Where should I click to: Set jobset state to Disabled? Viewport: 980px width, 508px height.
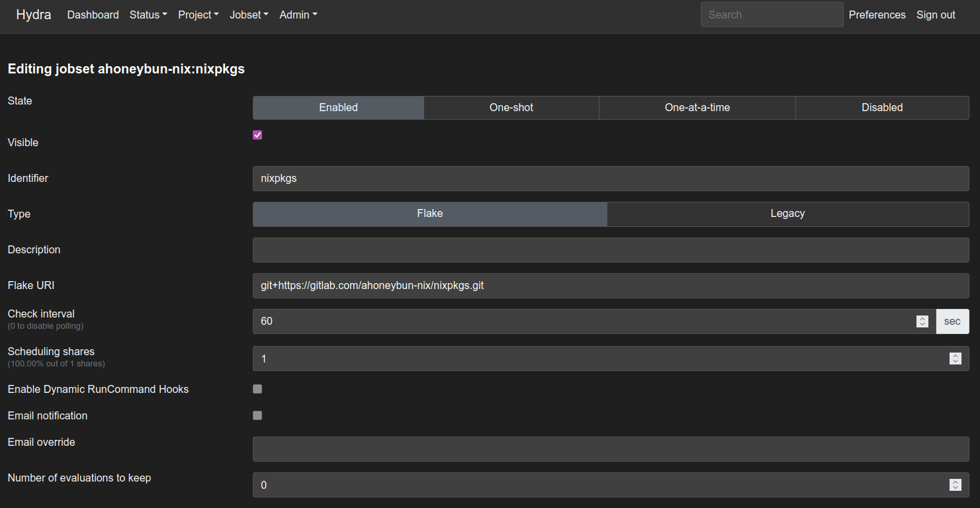point(882,107)
